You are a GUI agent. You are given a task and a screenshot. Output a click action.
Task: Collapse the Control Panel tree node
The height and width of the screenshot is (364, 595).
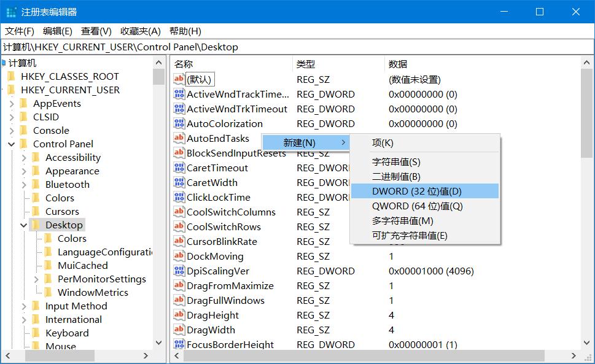click(x=13, y=144)
